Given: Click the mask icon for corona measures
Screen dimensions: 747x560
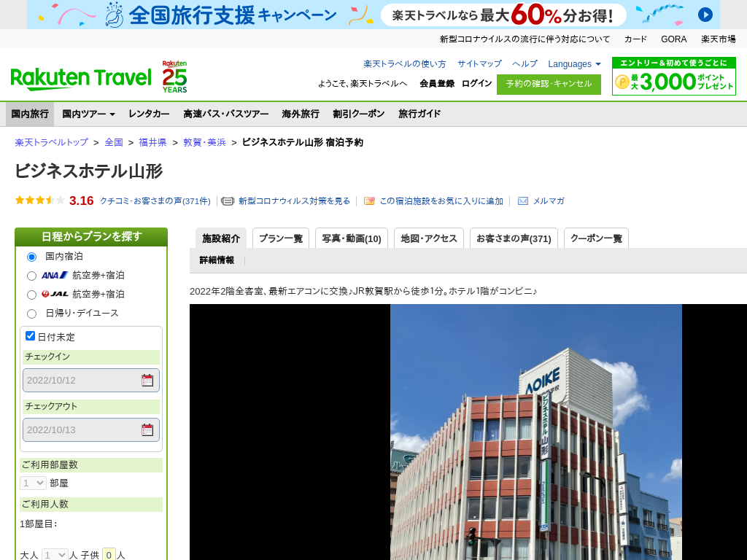Looking at the screenshot, I should pyautogui.click(x=228, y=201).
